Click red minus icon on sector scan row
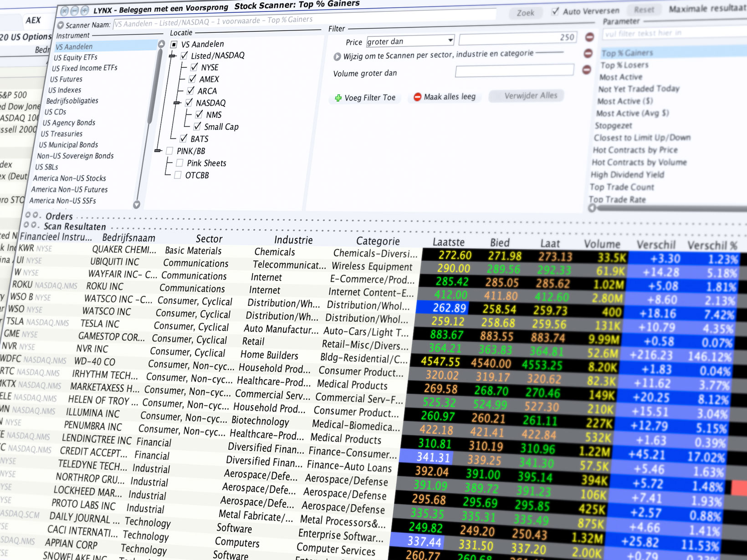This screenshot has width=747, height=560. coord(588,54)
